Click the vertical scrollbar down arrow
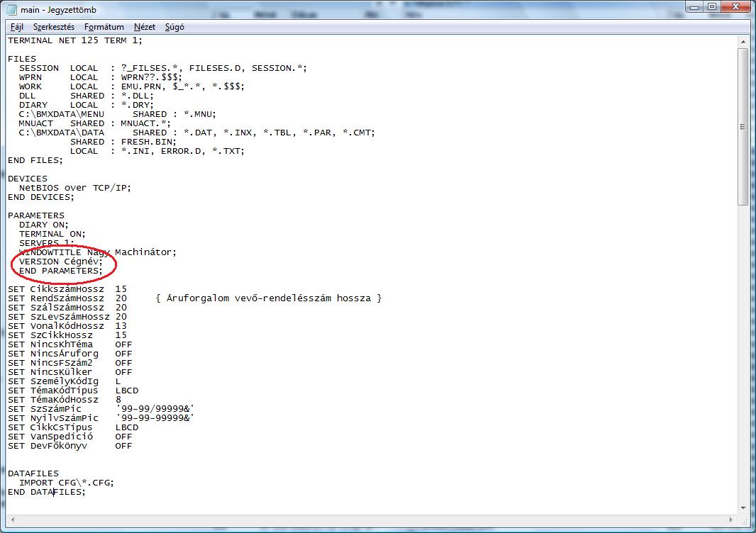 click(743, 508)
